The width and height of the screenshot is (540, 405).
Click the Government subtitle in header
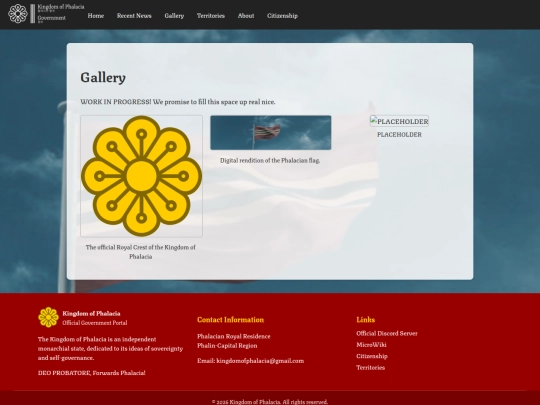(x=51, y=18)
